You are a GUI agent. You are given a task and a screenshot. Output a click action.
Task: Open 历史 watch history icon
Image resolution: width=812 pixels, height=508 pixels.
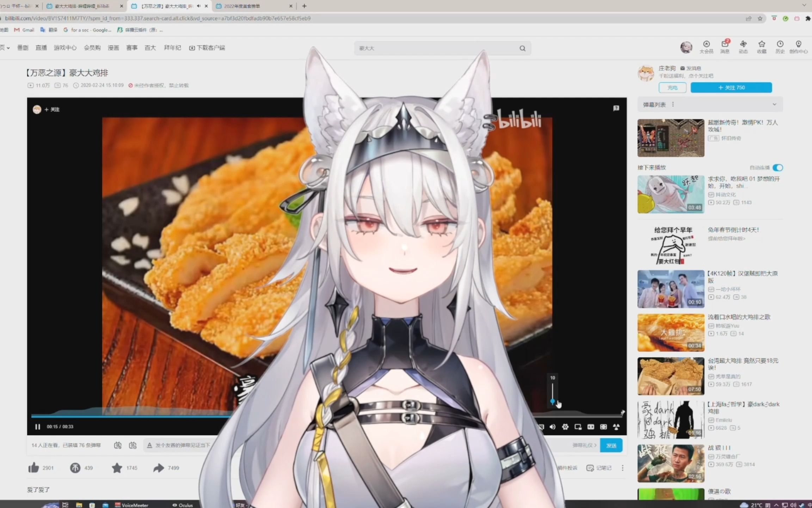tap(780, 47)
